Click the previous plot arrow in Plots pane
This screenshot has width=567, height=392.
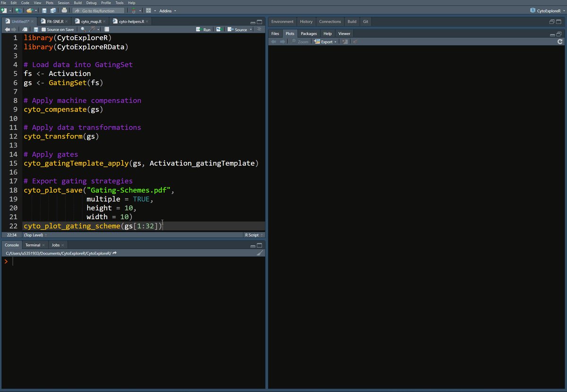click(x=274, y=42)
